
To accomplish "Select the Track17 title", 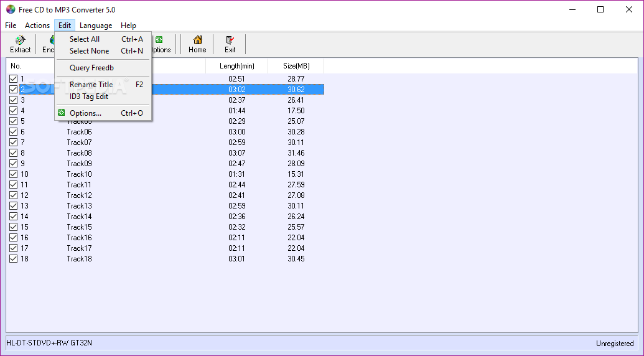I will point(79,248).
